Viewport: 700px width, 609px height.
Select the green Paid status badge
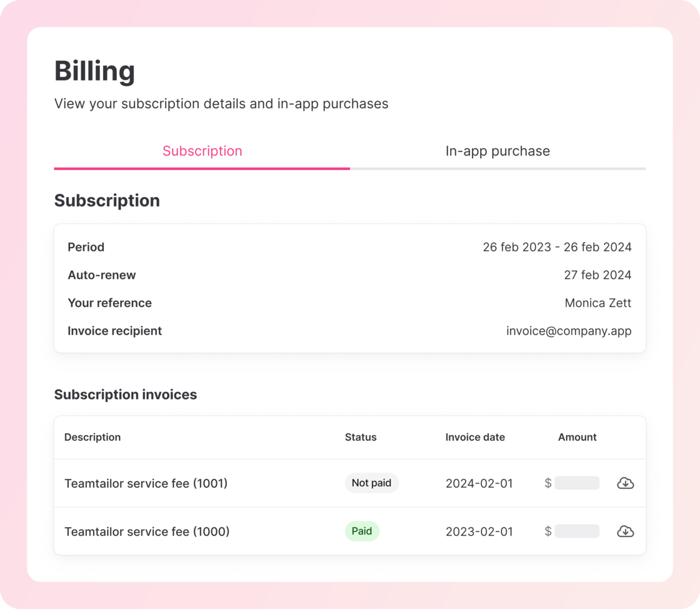click(362, 531)
